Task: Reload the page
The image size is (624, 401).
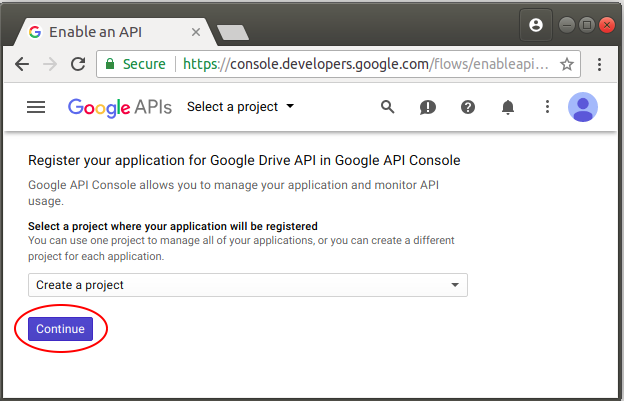Action: point(78,64)
